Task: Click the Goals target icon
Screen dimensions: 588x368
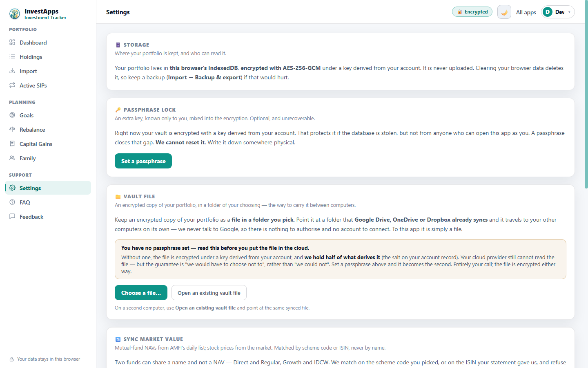Action: point(12,115)
